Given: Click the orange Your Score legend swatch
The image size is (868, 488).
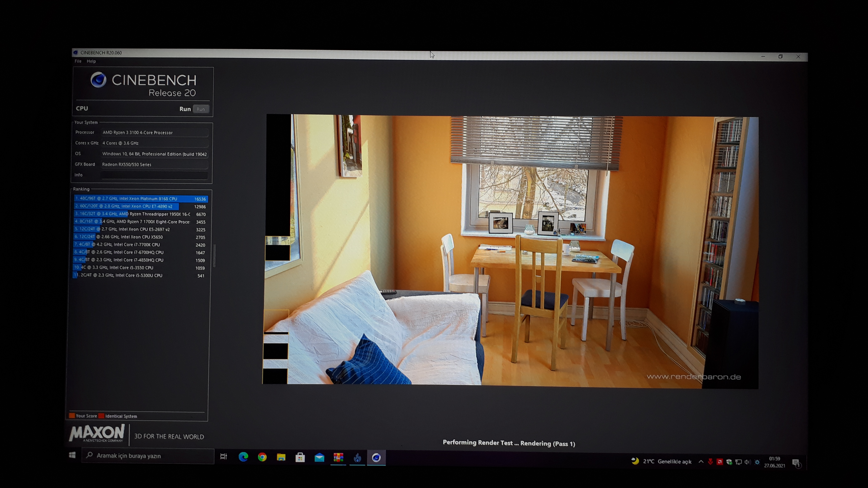Looking at the screenshot, I should [72, 415].
